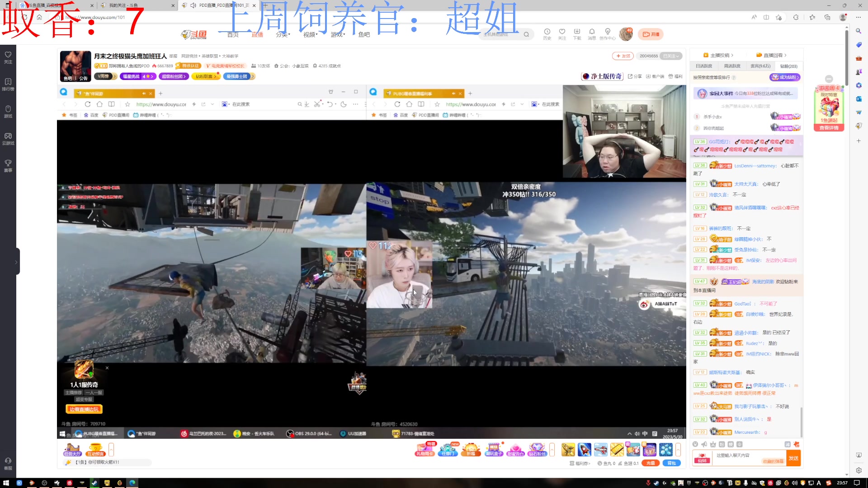
Task: Open 钻石粉丝 gift icon
Action: tap(537, 450)
